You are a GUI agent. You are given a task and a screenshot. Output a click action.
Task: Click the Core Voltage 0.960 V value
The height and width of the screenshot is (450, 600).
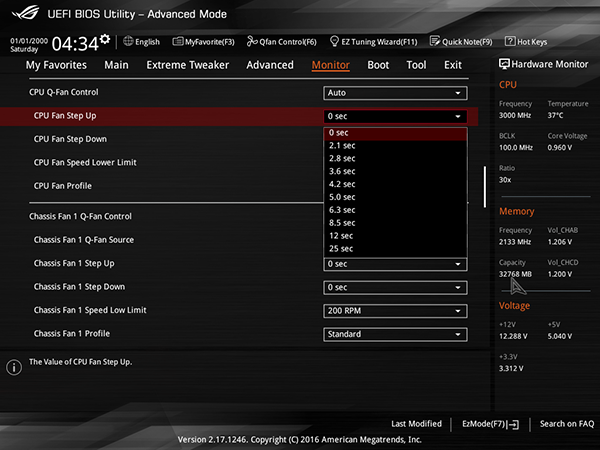coord(560,147)
